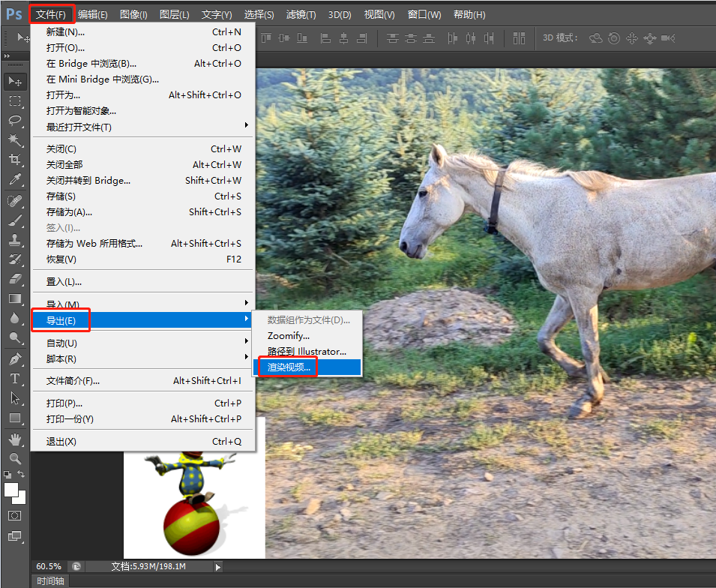Screen dimensions: 716x588
Task: Click the 3D camera scale icon
Action: pos(668,38)
